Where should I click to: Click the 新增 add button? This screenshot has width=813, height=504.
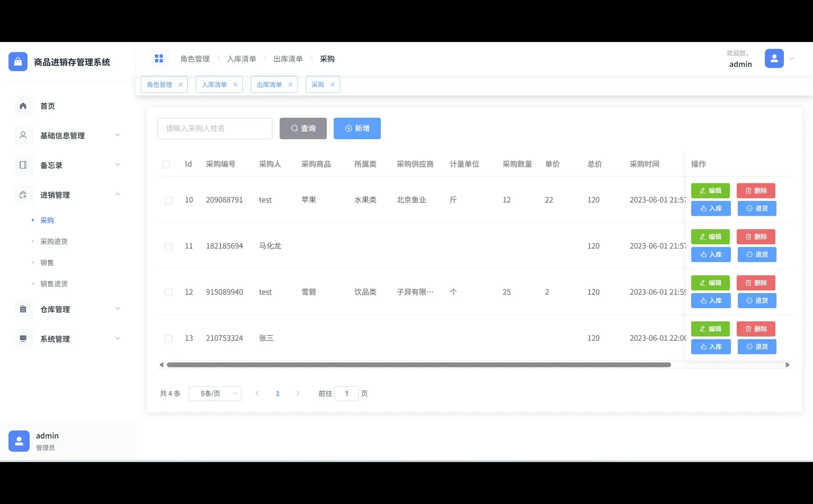(357, 128)
